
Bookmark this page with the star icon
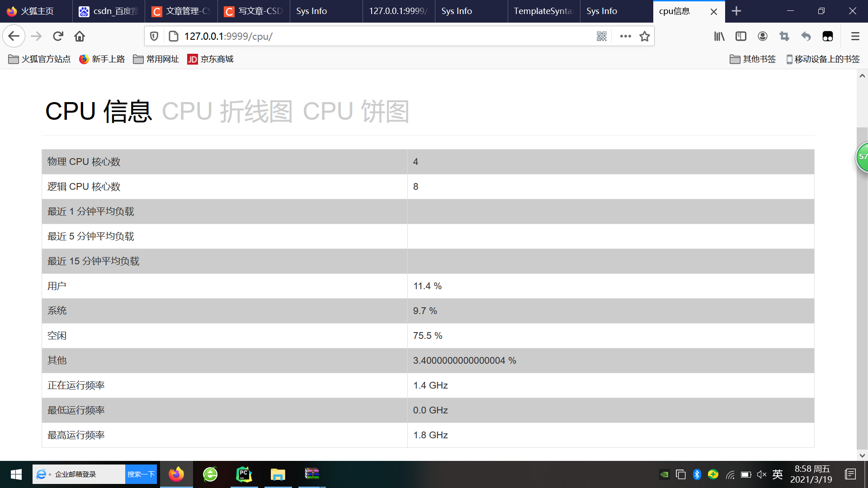(644, 36)
